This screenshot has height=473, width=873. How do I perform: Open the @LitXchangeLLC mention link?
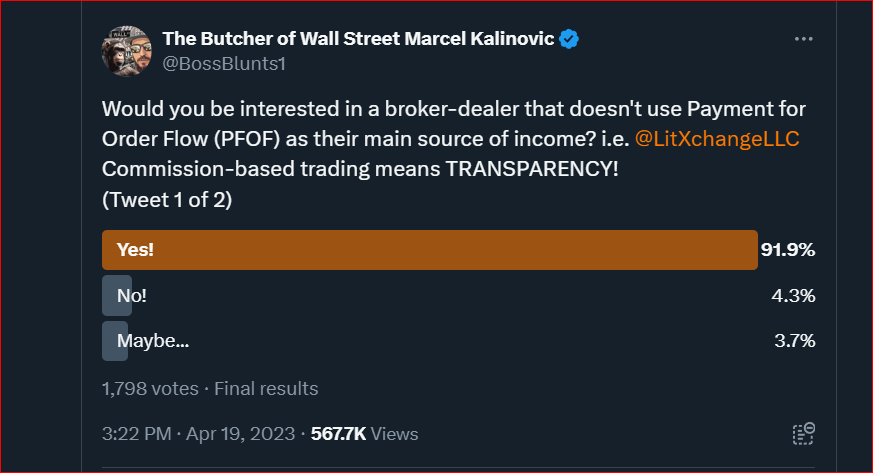click(x=717, y=136)
